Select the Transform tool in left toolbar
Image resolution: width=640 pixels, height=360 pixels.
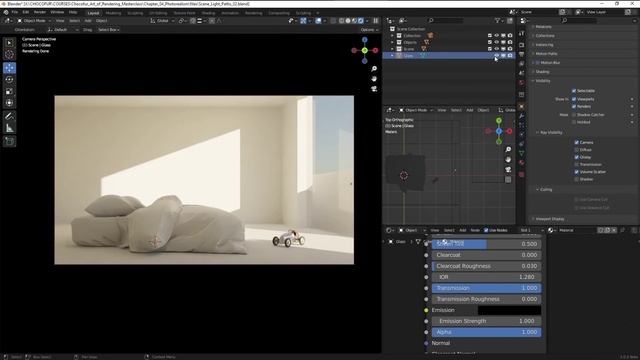[x=9, y=103]
